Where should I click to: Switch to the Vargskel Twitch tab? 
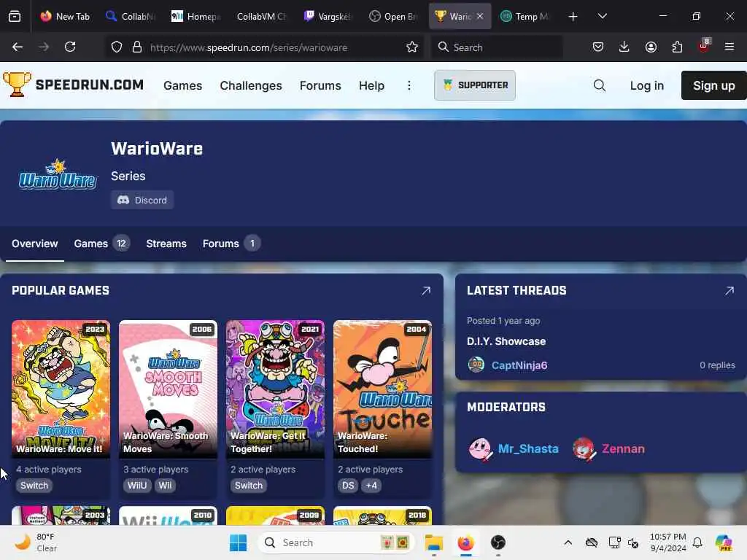(x=327, y=16)
